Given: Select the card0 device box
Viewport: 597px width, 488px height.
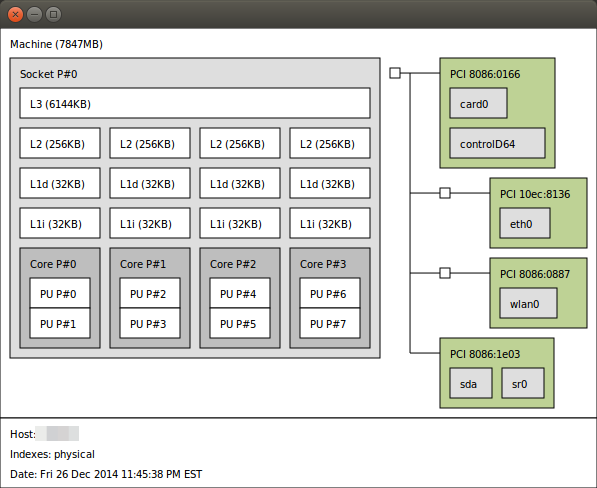Looking at the screenshot, I should tap(478, 103).
